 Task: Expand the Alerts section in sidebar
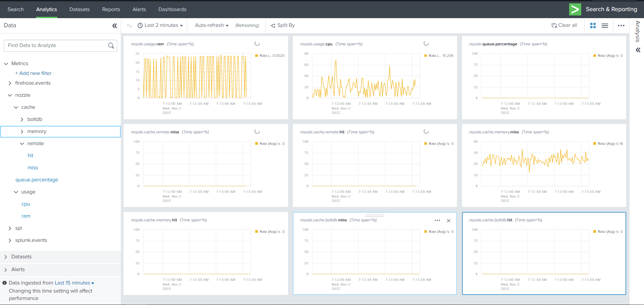tap(6, 269)
